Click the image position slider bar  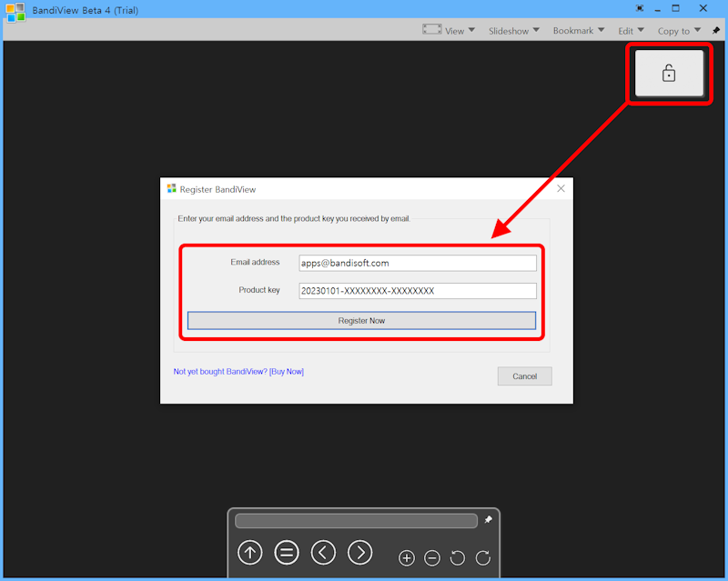pos(356,521)
